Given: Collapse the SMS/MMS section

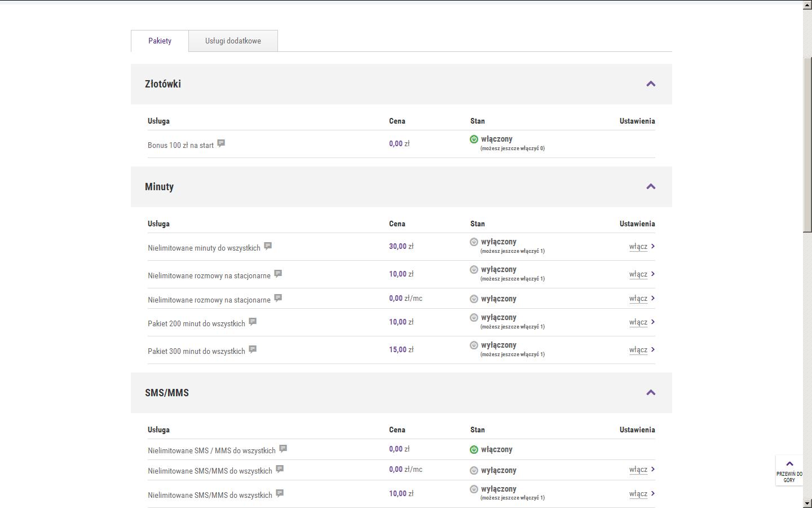Looking at the screenshot, I should pos(651,392).
